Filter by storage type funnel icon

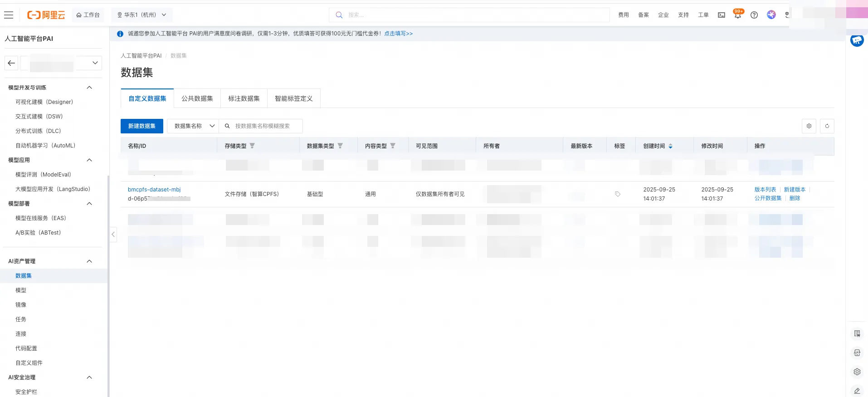tap(252, 146)
